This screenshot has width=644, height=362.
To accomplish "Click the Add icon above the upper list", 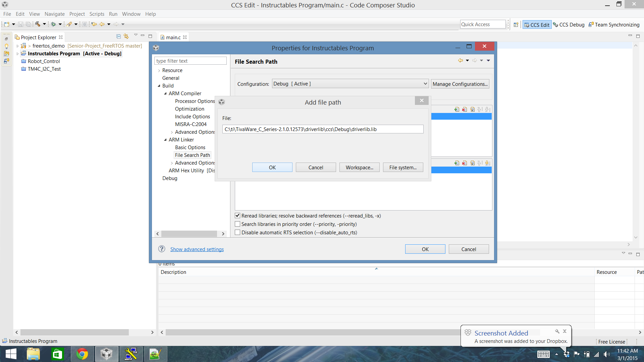I will coord(457,109).
